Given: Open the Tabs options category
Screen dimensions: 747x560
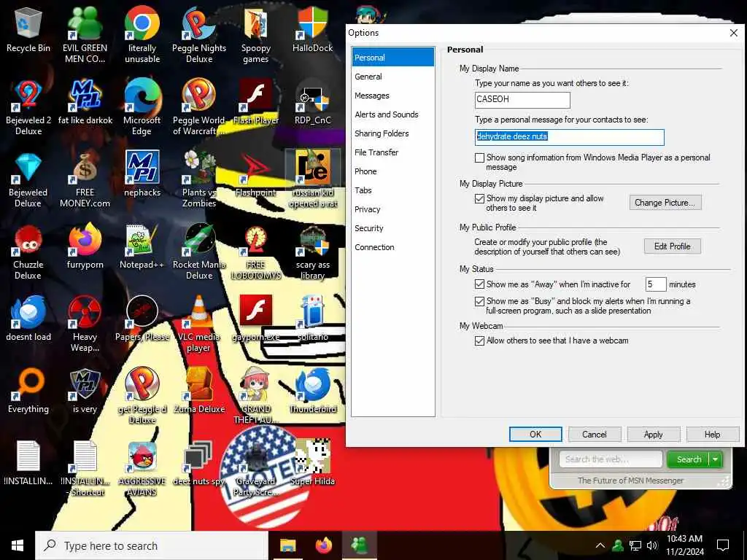Looking at the screenshot, I should click(392, 190).
